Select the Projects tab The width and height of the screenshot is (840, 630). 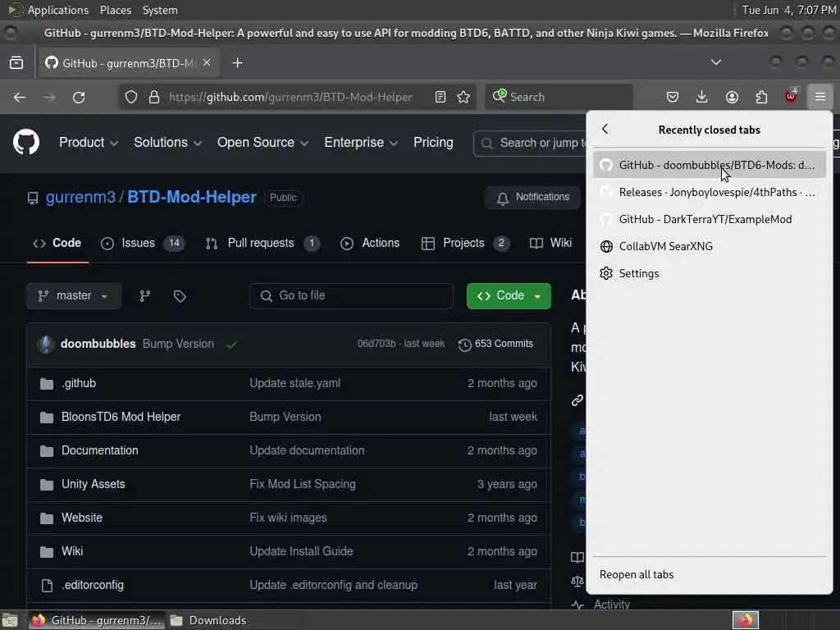(x=465, y=243)
